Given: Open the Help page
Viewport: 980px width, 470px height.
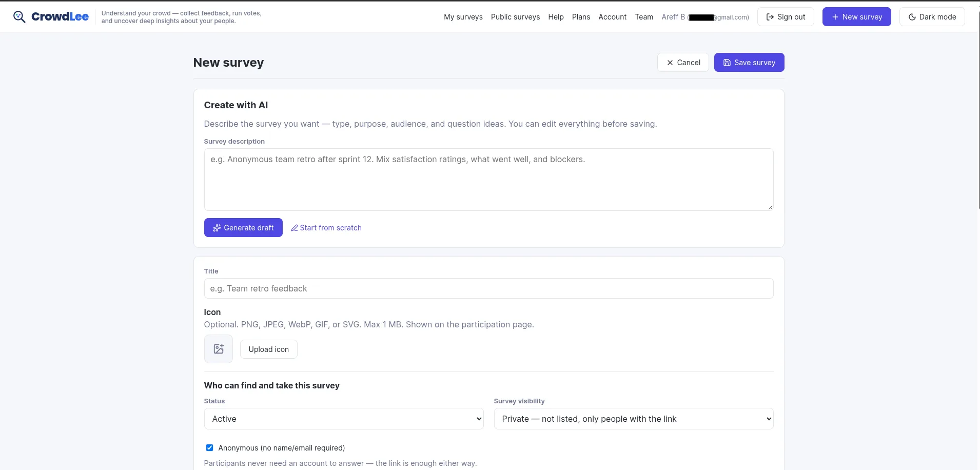Looking at the screenshot, I should point(556,17).
